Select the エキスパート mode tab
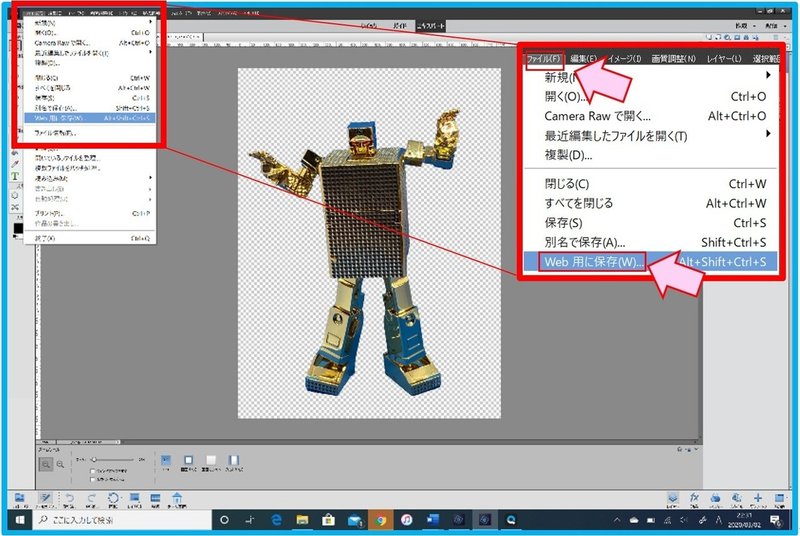The image size is (800, 536). pos(431,25)
